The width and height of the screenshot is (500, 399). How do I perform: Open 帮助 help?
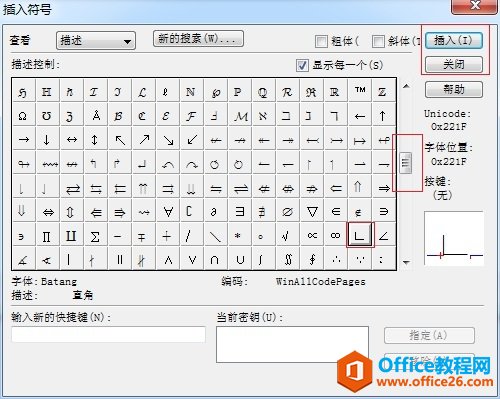pos(454,89)
